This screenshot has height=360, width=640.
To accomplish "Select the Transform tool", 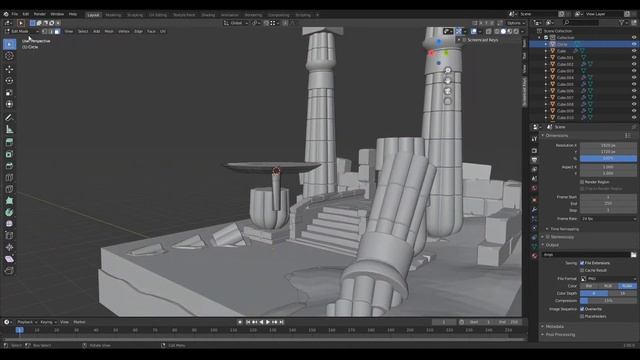I will click(x=9, y=104).
